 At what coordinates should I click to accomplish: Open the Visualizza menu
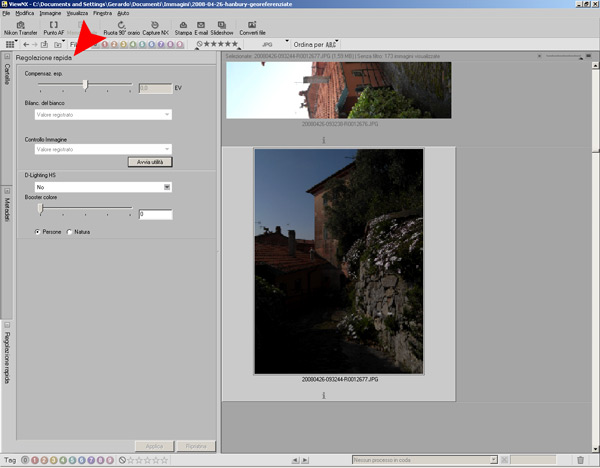click(x=77, y=13)
